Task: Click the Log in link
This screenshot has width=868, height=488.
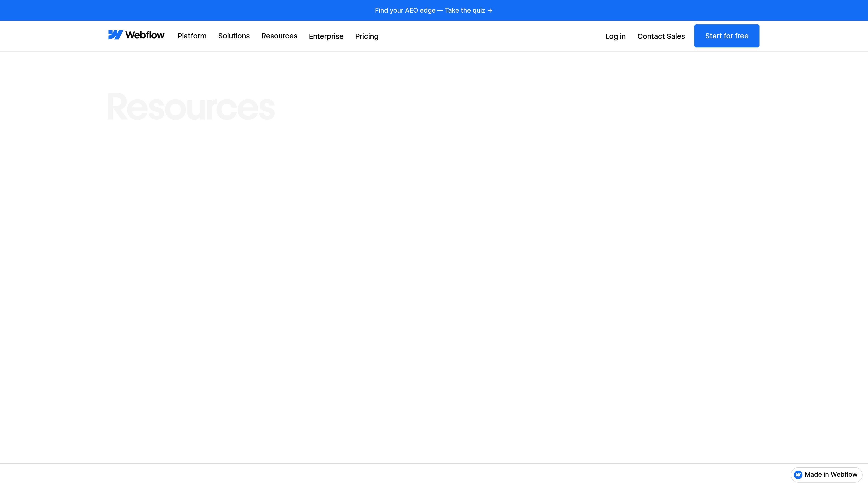Action: pyautogui.click(x=615, y=36)
